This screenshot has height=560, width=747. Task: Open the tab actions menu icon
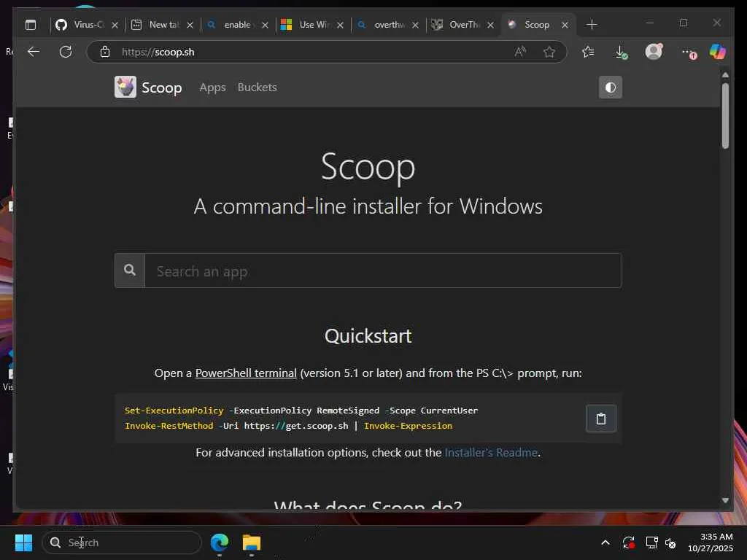(x=31, y=25)
